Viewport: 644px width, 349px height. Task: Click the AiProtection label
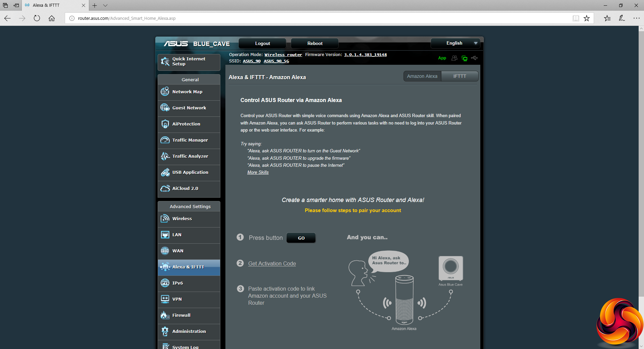(186, 124)
